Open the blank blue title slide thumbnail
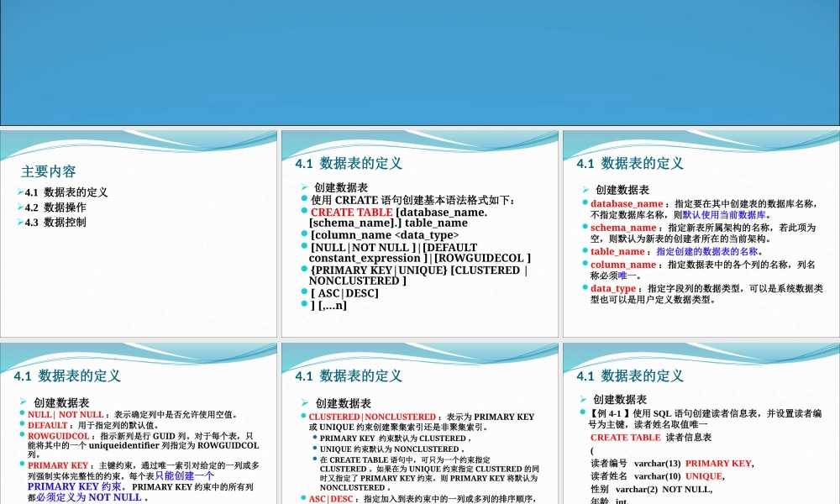This screenshot has height=504, width=840. click(420, 63)
